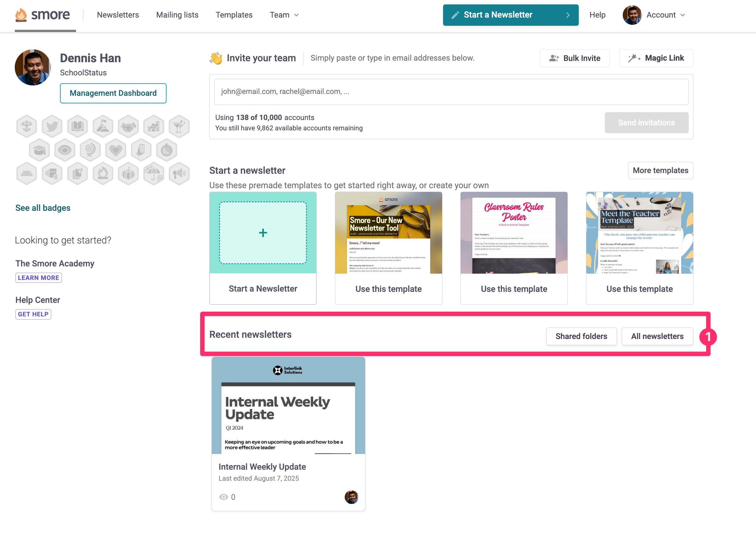756x536 pixels.
Task: Click the Bulk Invite button
Action: (574, 58)
